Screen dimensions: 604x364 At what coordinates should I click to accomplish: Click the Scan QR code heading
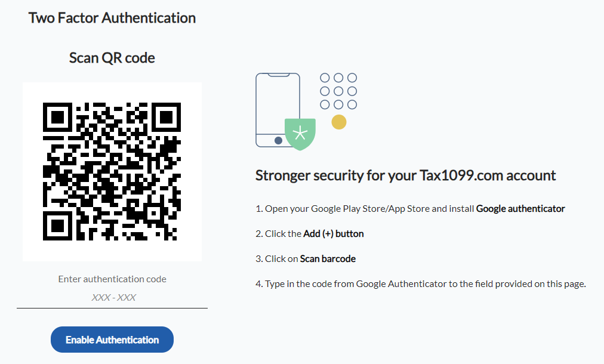pos(112,58)
